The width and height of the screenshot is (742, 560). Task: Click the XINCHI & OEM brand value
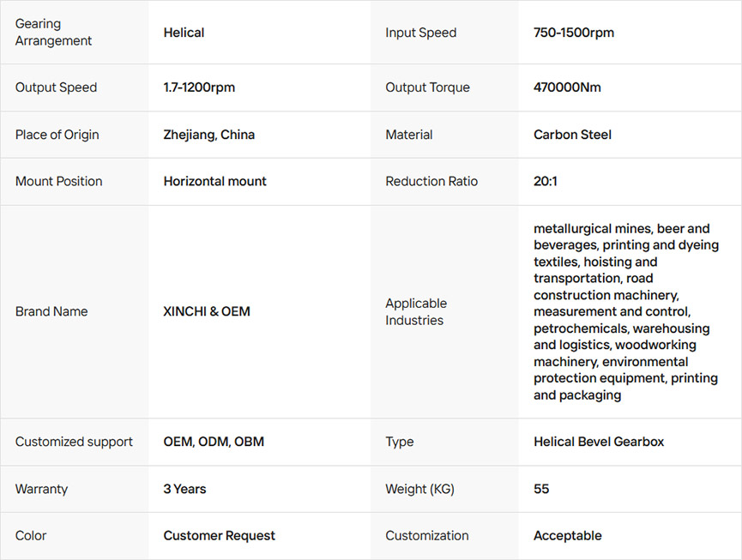tap(207, 311)
